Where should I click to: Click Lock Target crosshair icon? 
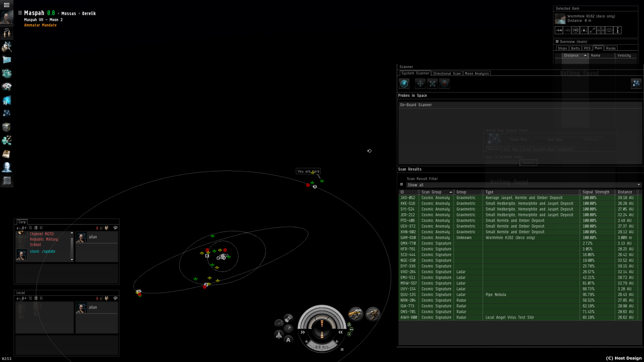[x=601, y=30]
